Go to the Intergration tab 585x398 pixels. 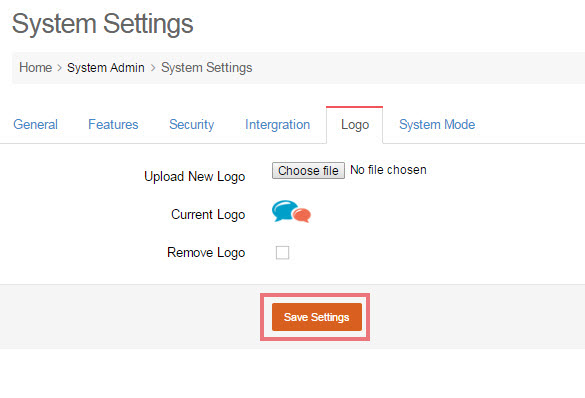pyautogui.click(x=277, y=124)
